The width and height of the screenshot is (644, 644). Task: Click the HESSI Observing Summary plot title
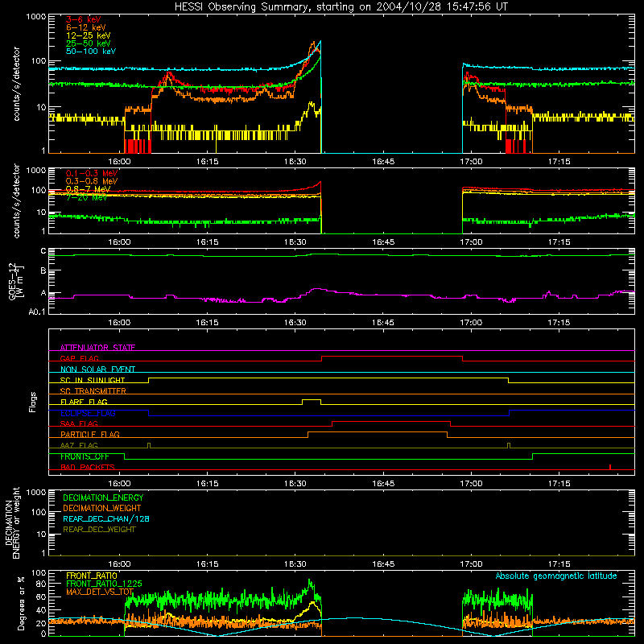click(341, 7)
